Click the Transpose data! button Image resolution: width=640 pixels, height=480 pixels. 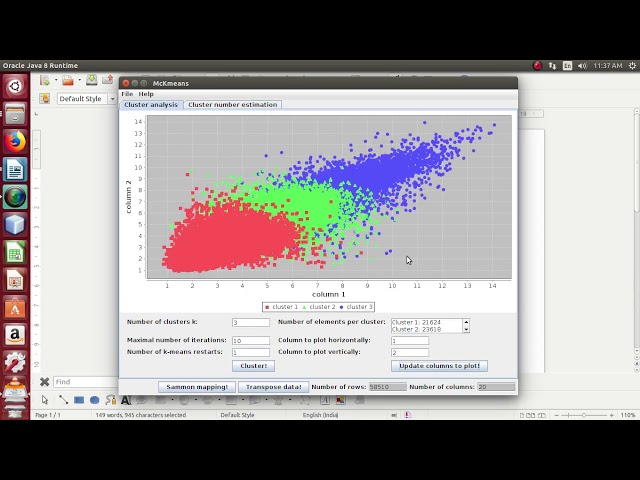[x=273, y=387]
